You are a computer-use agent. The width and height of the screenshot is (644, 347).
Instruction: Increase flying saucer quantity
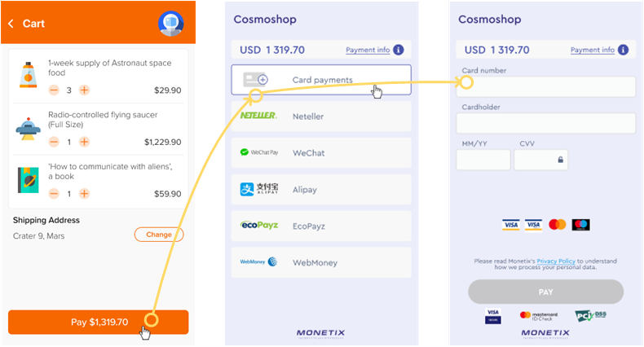click(x=85, y=142)
